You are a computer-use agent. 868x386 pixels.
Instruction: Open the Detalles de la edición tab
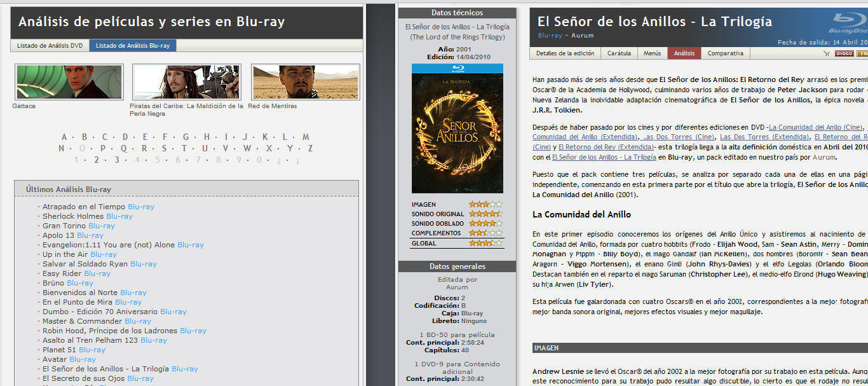pyautogui.click(x=565, y=53)
